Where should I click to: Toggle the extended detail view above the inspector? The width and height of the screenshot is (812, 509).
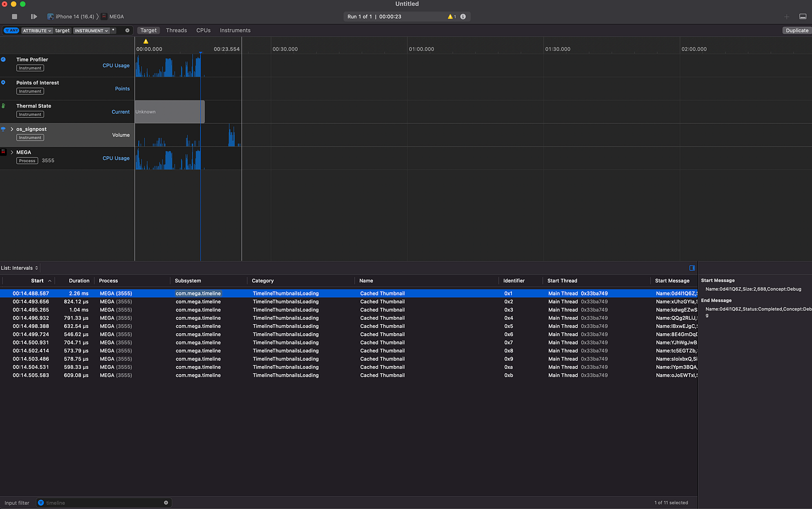[692, 267]
